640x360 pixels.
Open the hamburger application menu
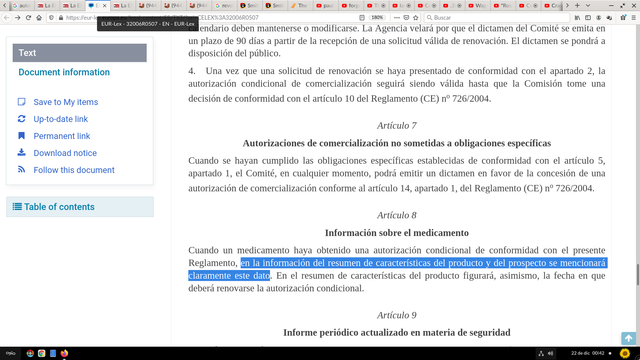633,18
